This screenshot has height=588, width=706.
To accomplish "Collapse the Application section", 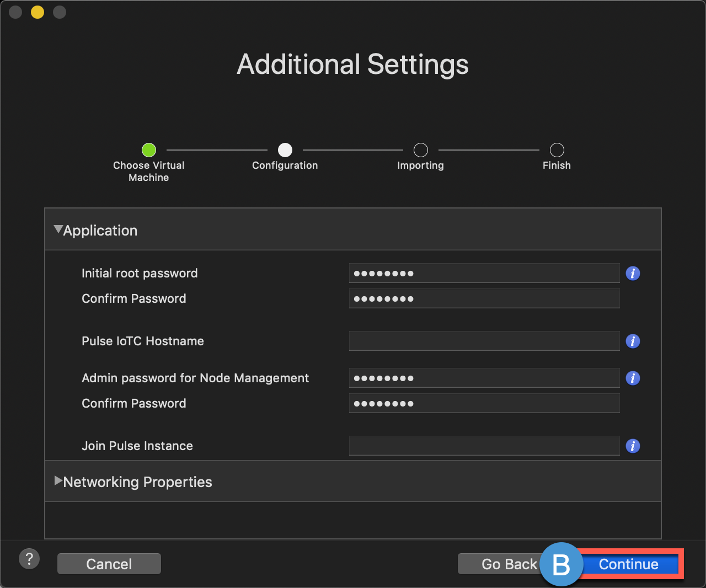I will [58, 229].
